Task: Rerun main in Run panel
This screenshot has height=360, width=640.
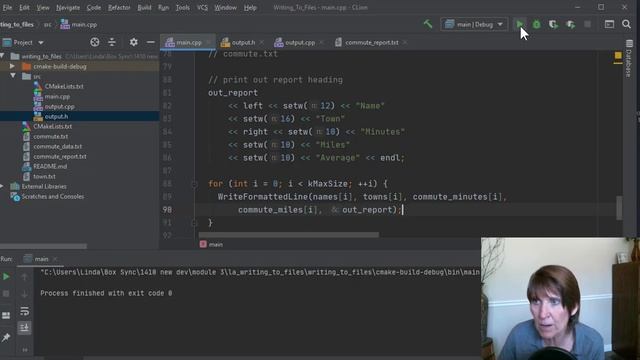Action: 6,277
